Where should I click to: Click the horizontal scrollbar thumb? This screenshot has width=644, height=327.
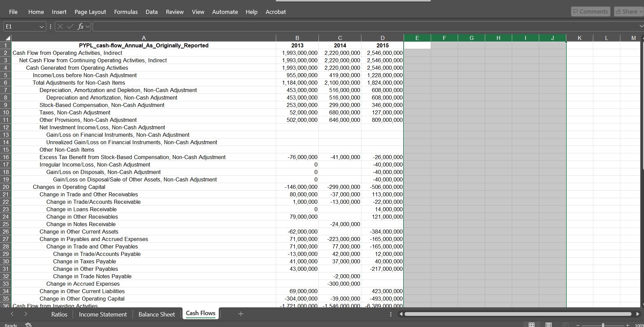tap(518, 314)
